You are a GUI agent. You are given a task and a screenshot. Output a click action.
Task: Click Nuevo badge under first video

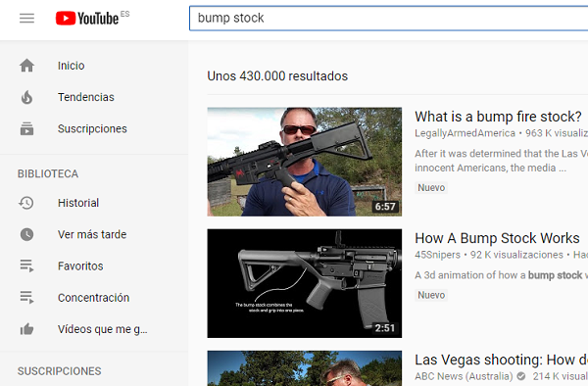431,187
